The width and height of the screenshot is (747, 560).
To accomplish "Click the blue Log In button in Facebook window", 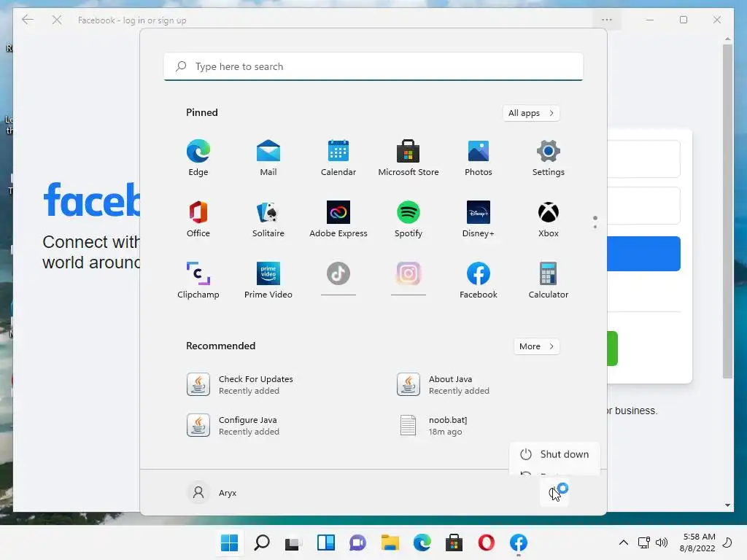I will pyautogui.click(x=643, y=254).
